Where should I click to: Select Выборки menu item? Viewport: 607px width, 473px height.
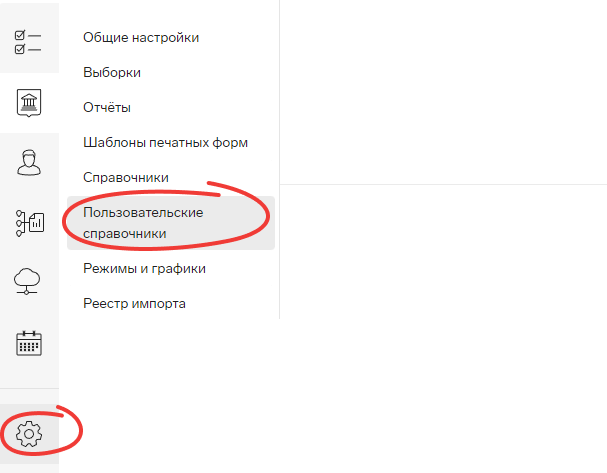tap(112, 72)
